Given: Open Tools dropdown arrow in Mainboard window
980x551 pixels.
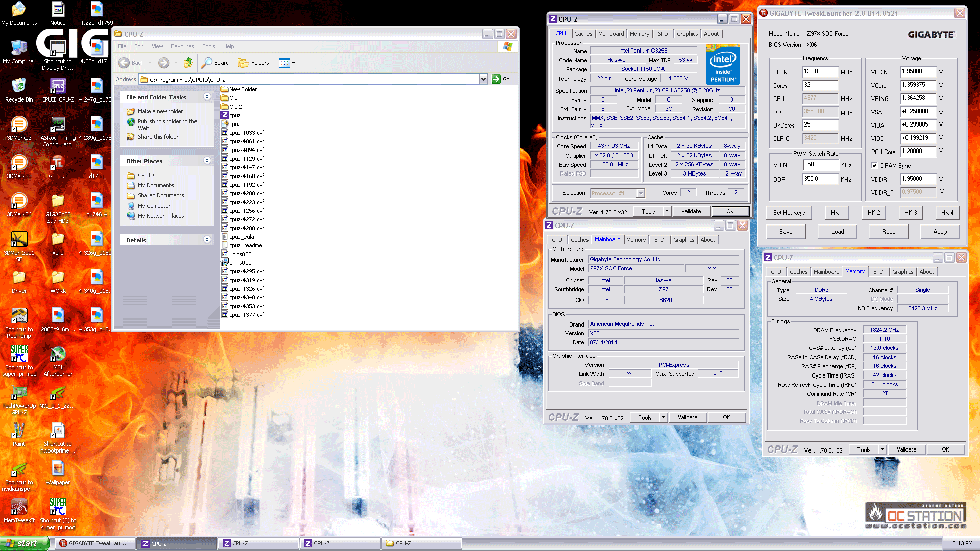Looking at the screenshot, I should pyautogui.click(x=663, y=417).
